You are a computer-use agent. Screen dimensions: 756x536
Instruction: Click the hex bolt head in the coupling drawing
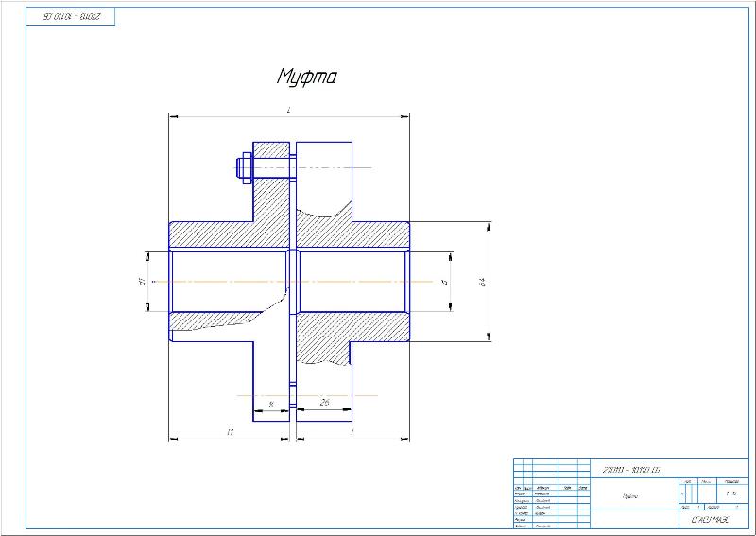click(247, 168)
